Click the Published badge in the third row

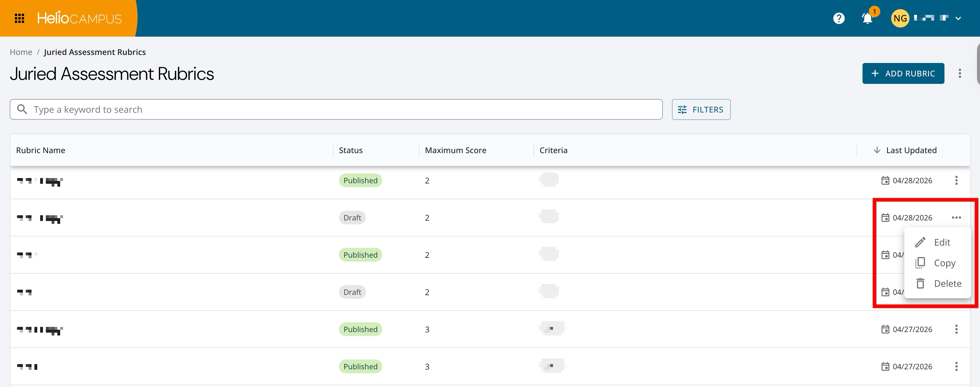(x=360, y=255)
